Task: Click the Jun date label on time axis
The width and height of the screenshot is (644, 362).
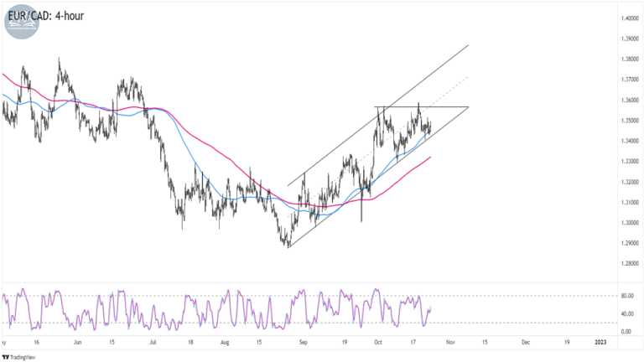Action: coord(78,342)
